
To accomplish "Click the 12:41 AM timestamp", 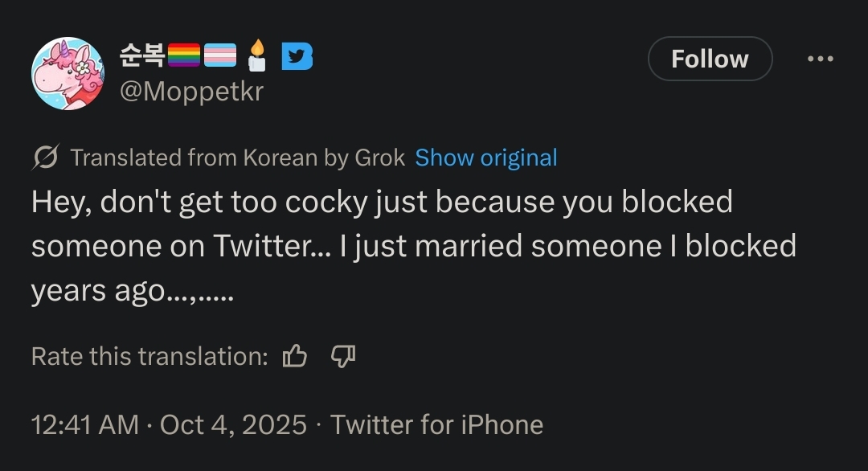I will pos(84,424).
